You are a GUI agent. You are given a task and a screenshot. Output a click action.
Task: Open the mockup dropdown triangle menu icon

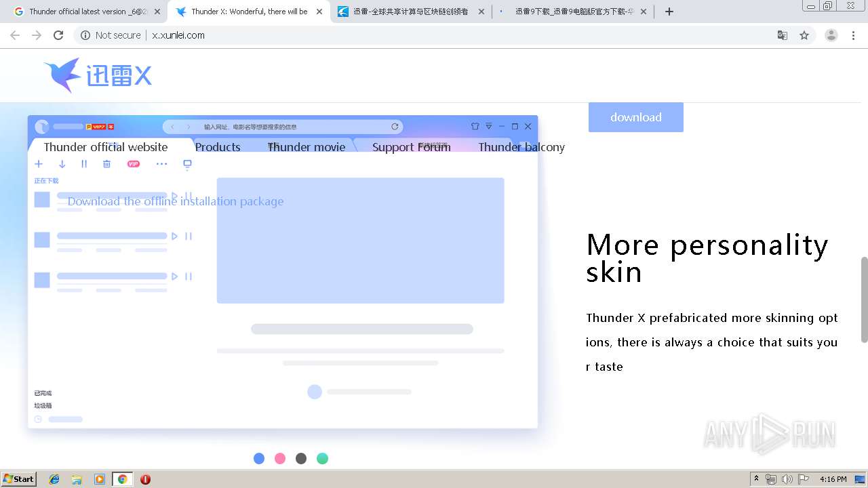click(488, 126)
